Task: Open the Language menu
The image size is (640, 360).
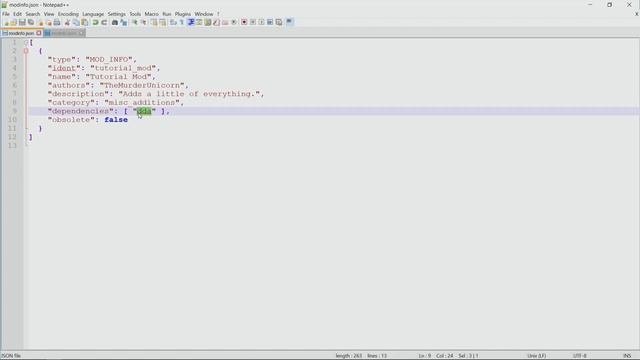Action: 93,14
